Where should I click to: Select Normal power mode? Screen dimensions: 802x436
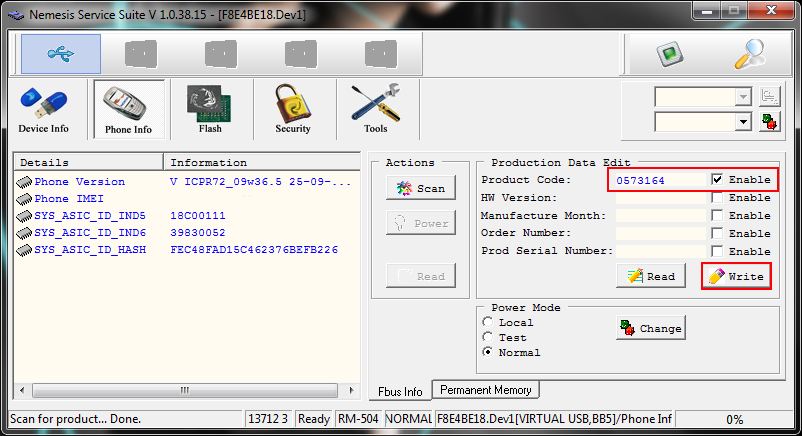pos(488,352)
